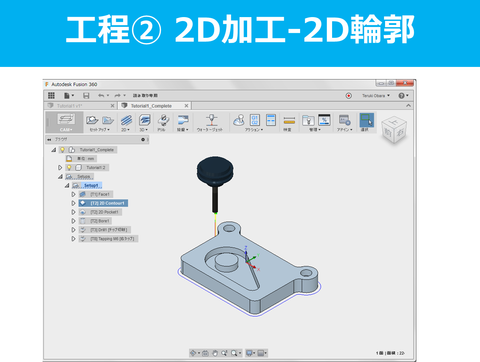This screenshot has width=480, height=362.
Task: Open the File menu icon
Action: coord(68,96)
